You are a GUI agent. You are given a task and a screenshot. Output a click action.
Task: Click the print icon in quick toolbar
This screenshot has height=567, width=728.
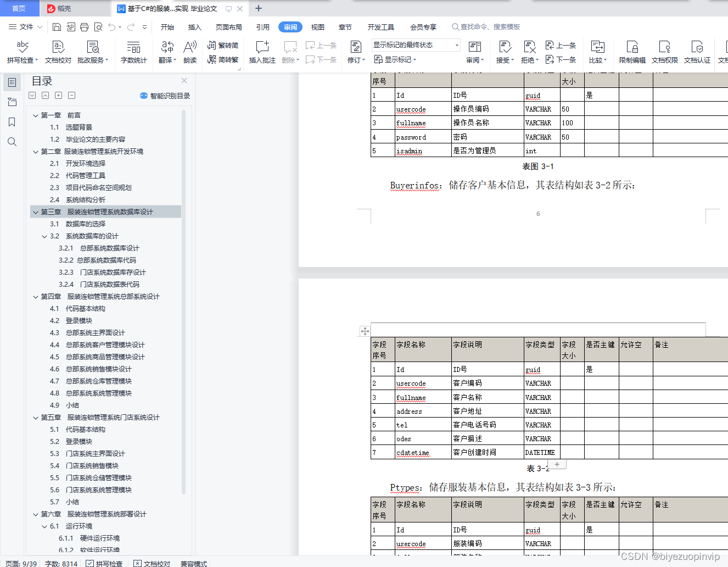click(84, 27)
